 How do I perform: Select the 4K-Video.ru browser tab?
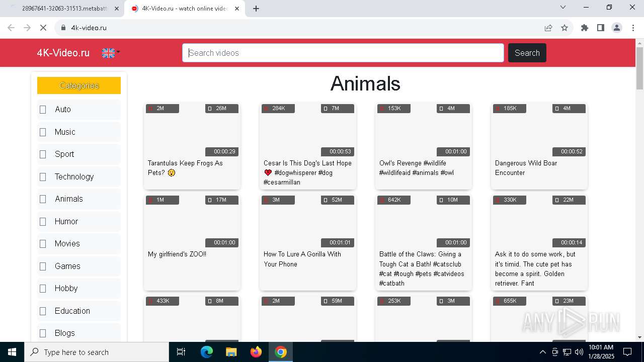(x=185, y=9)
